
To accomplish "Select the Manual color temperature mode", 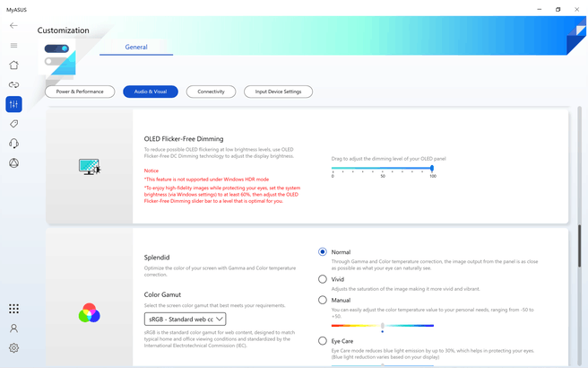I will (x=323, y=300).
